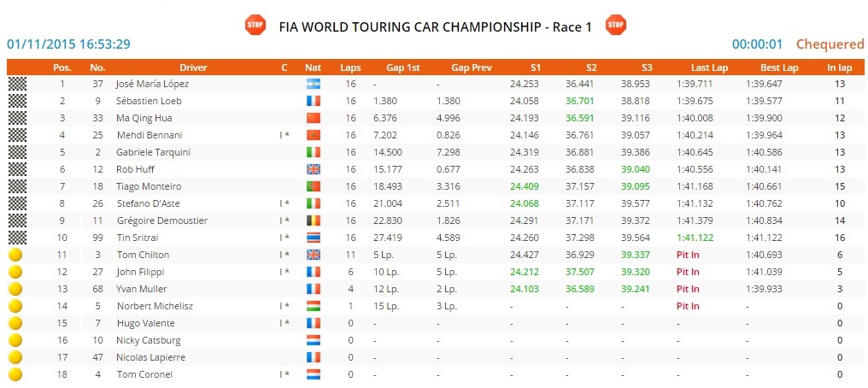Screen dimensions: 868x388
Task: Click Hungary flag in Norbert Michelisz row
Action: (x=313, y=306)
